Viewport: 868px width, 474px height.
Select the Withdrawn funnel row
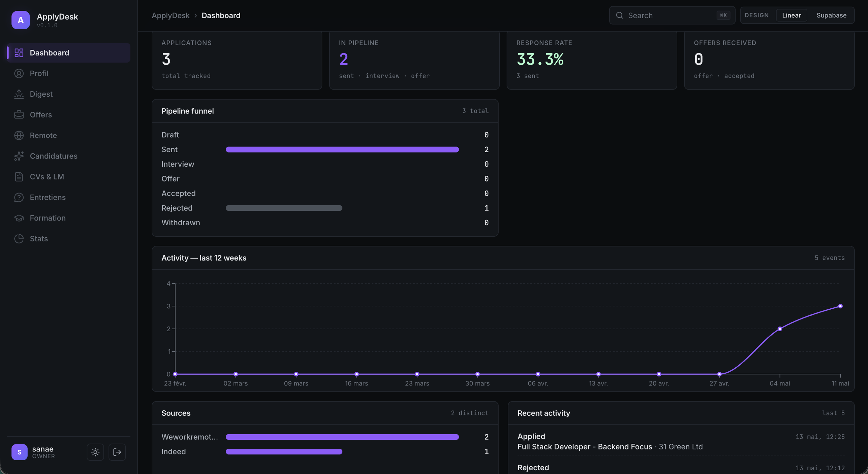(x=325, y=223)
